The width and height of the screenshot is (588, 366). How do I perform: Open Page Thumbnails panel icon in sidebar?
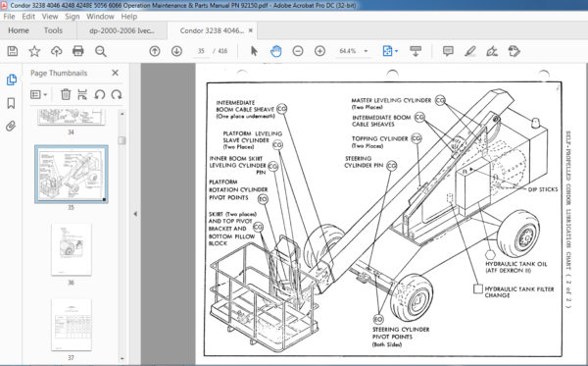[x=11, y=79]
